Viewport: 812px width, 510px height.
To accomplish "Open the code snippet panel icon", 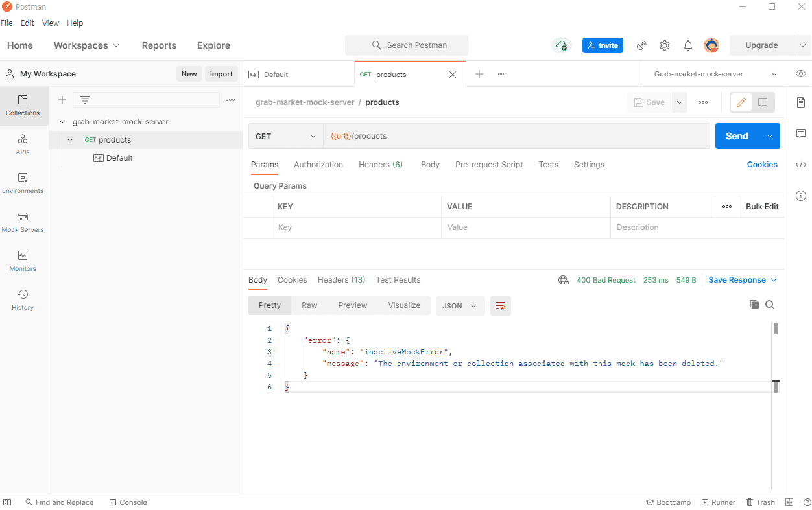I will [x=801, y=165].
